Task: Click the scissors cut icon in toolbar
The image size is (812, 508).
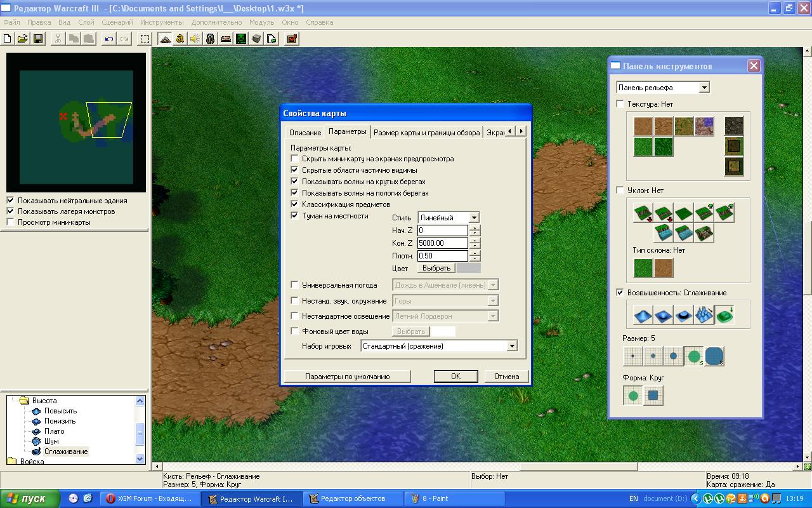Action: tap(58, 39)
